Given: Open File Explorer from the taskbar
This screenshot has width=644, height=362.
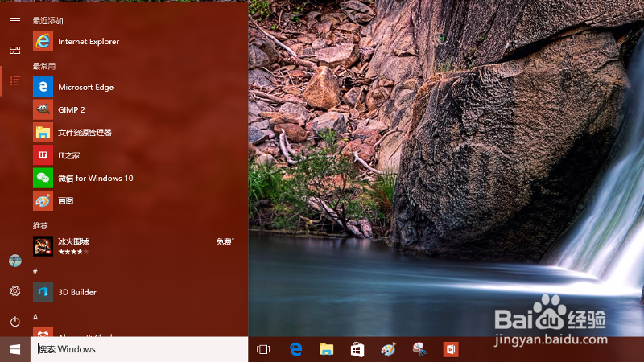Looking at the screenshot, I should click(x=327, y=349).
